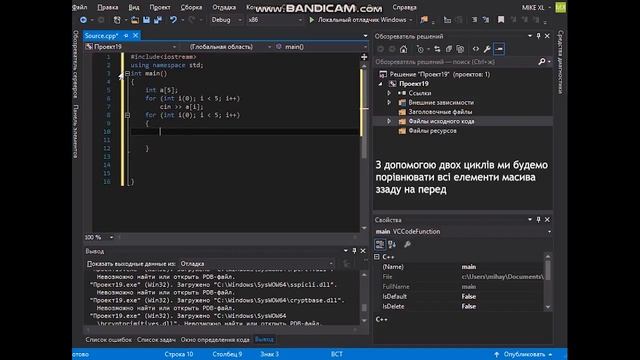Image resolution: width=640 pixels, height=360 pixels.
Task: Select the Файлы ресурсов folder
Action: click(433, 131)
